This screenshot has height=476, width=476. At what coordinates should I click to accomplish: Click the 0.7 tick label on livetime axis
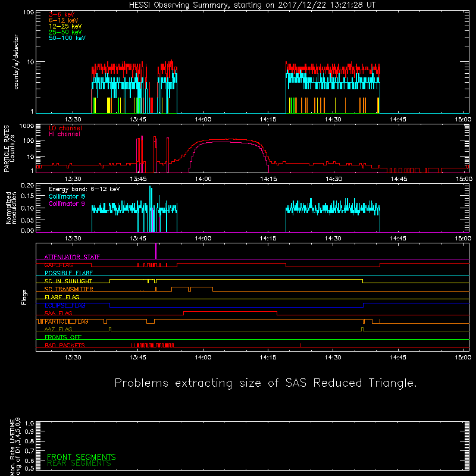coord(29,451)
